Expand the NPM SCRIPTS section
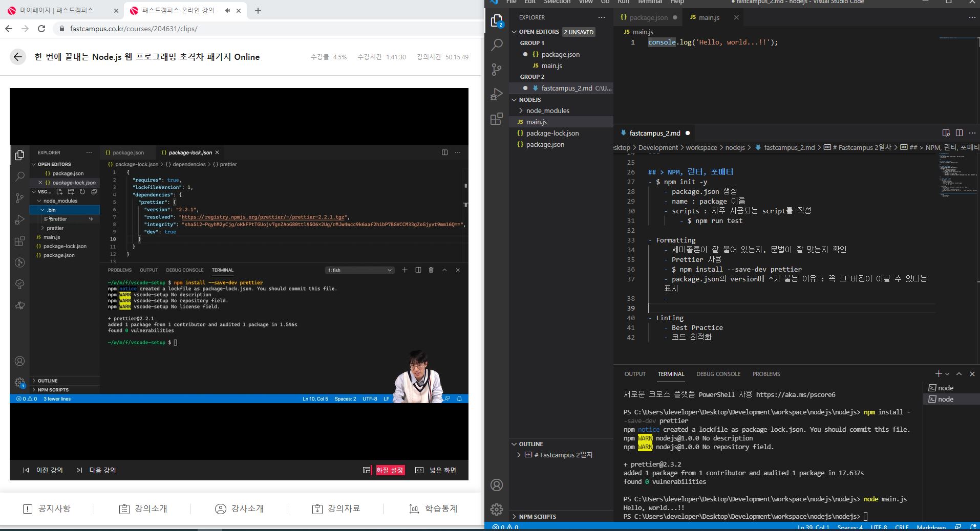This screenshot has width=980, height=531. 561,517
